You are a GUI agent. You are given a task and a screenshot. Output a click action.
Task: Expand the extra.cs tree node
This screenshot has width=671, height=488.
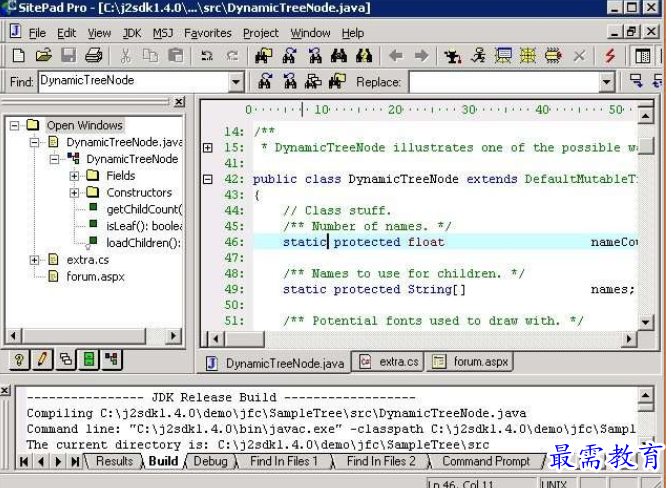click(35, 260)
